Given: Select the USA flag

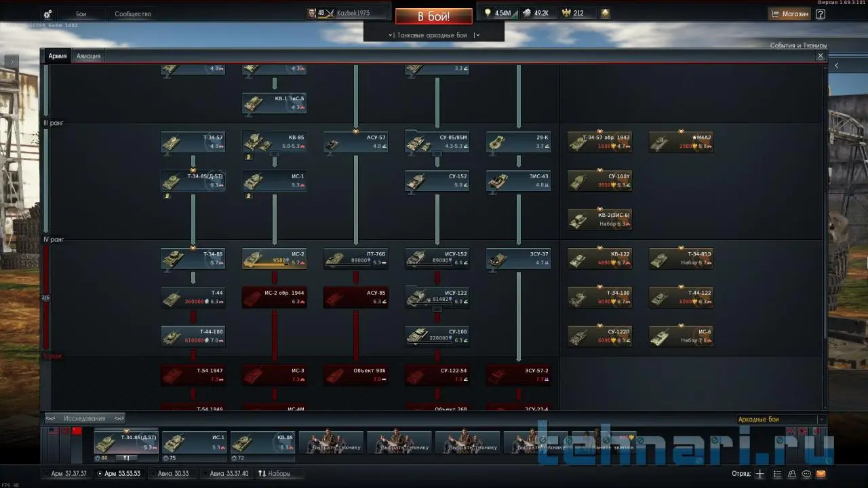Looking at the screenshot, I should [54, 431].
